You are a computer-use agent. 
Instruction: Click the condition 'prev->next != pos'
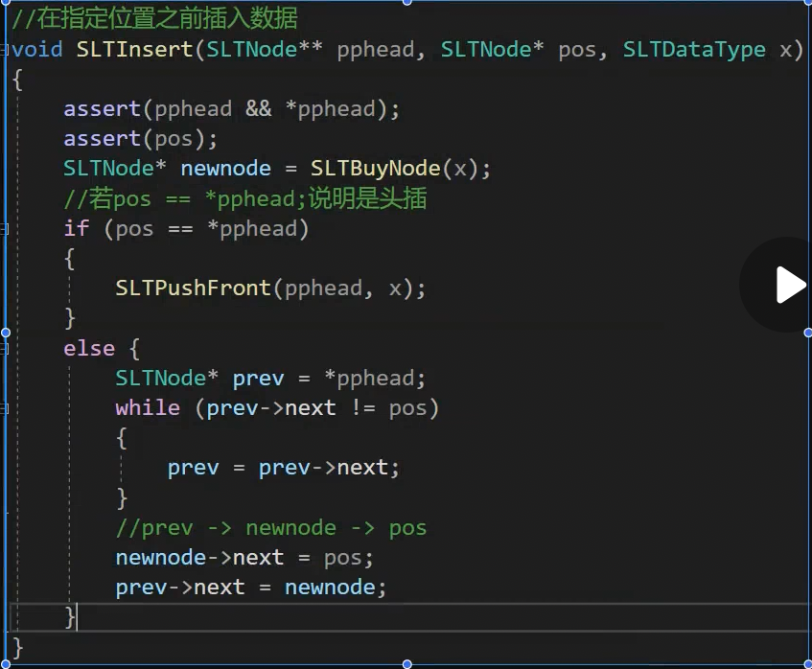coord(316,408)
